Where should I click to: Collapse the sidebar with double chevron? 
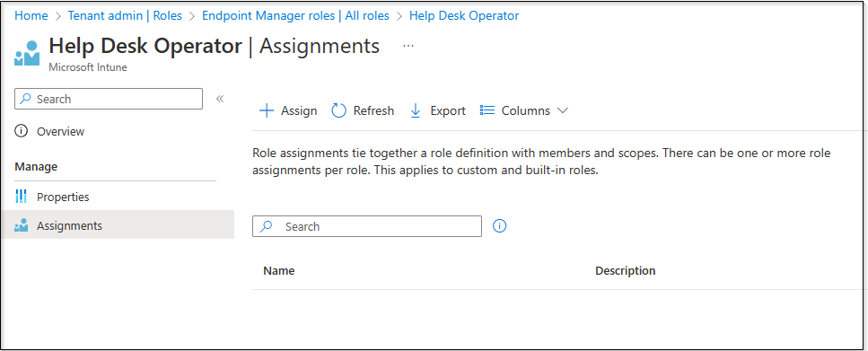(220, 99)
